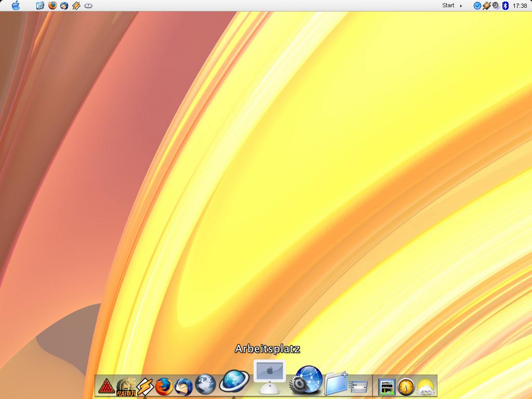Click the show desktop quick launch icon

point(40,5)
